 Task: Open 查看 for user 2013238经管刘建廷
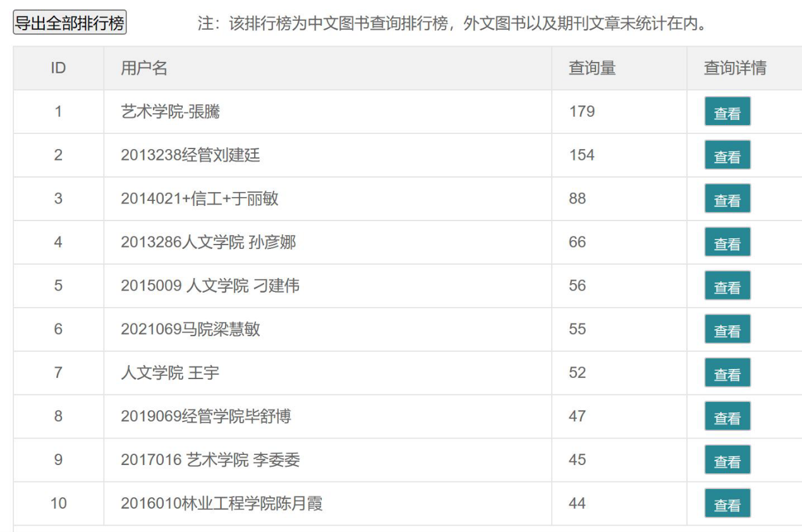pos(727,155)
